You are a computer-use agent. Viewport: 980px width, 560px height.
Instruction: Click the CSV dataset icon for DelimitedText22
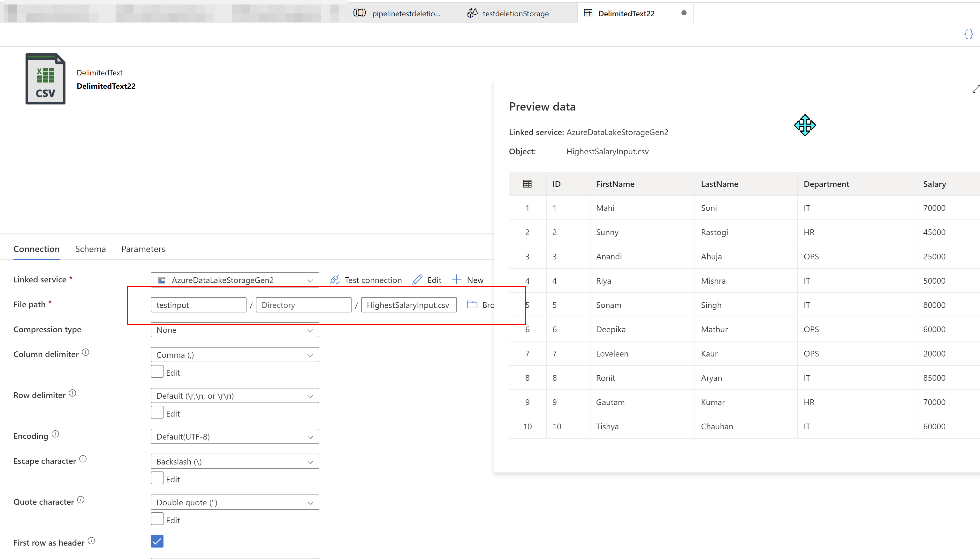point(45,79)
